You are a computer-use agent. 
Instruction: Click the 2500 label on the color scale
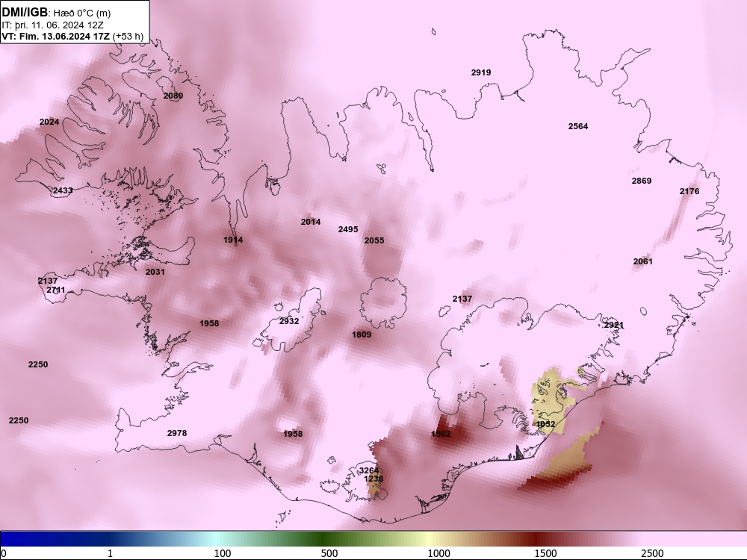(652, 553)
